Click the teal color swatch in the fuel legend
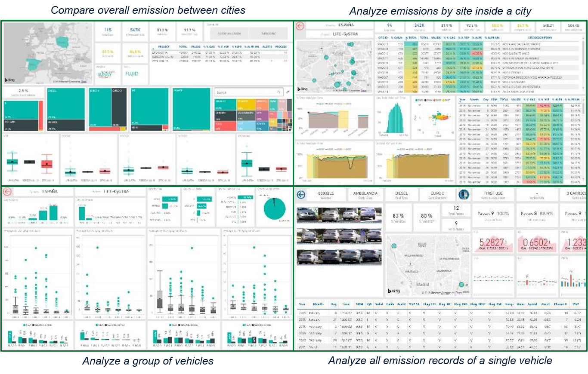This screenshot has width=588, height=374. coord(24,325)
